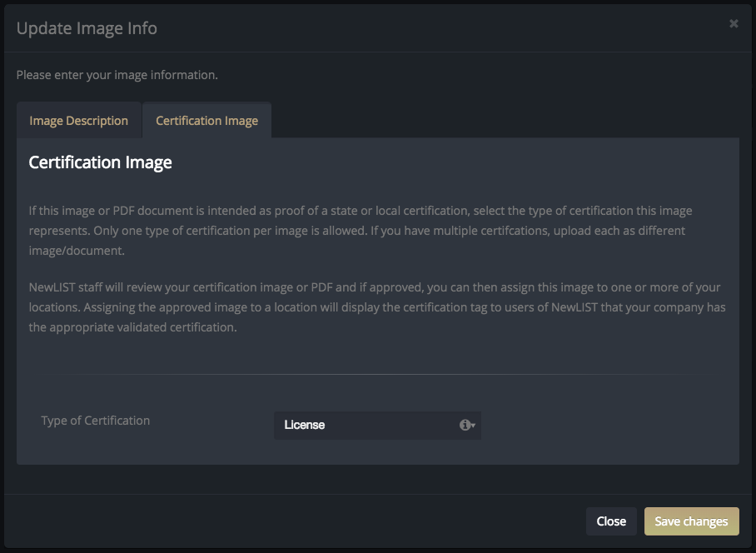Screen dimensions: 756x553
Task: Click the paragraph about proof of state certification
Action: 361,231
